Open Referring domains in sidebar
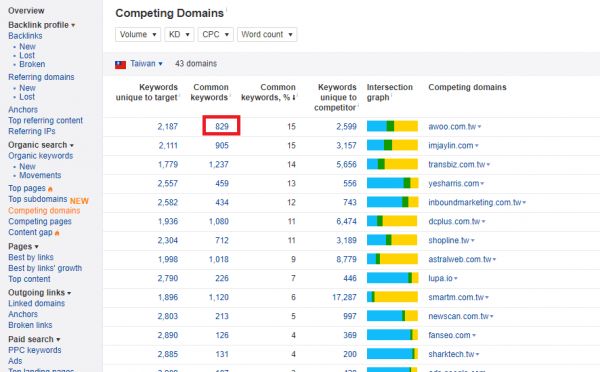This screenshot has width=600, height=372. pyautogui.click(x=41, y=77)
